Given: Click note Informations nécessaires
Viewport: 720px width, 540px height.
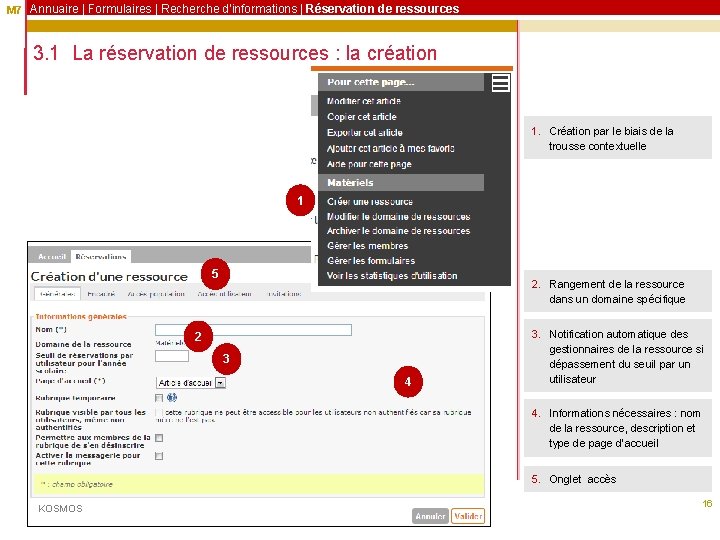Looking at the screenshot, I should click(618, 428).
